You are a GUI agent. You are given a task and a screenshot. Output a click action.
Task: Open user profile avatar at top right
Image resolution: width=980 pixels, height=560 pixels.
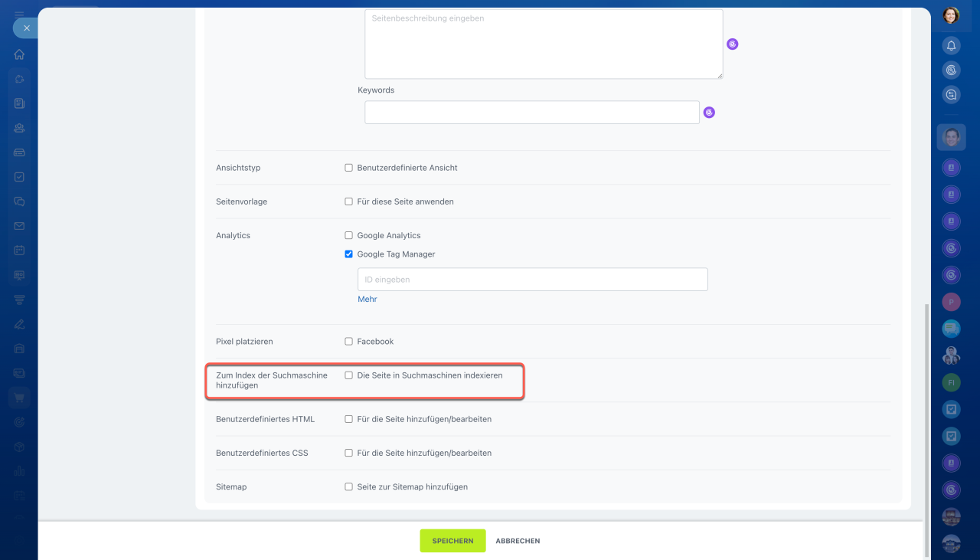pos(951,15)
